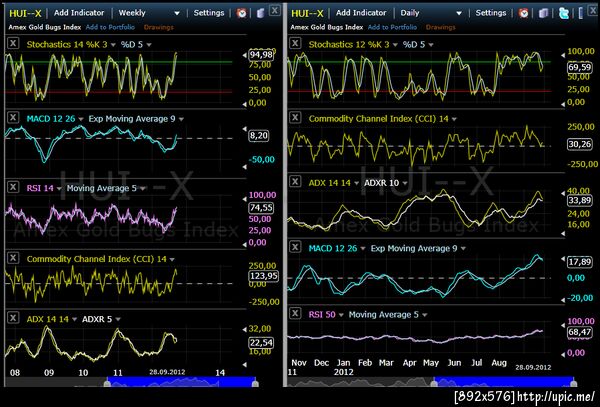Expand weekly ADX 14 14 dropdown
The image size is (600, 407).
74,319
